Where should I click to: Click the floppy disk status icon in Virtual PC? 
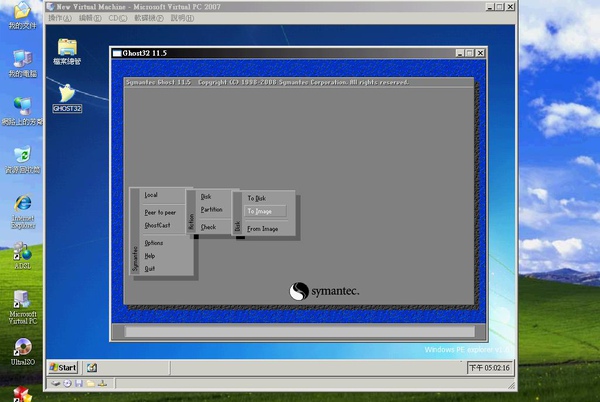79,383
